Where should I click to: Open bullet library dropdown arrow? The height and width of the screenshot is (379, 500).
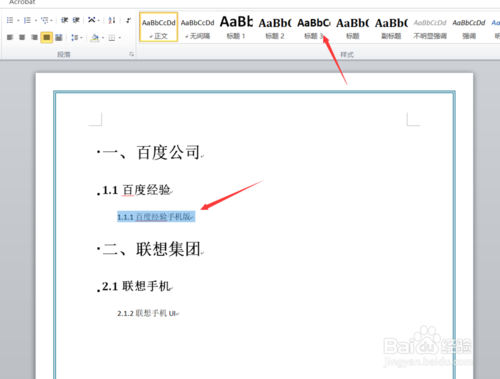18,21
